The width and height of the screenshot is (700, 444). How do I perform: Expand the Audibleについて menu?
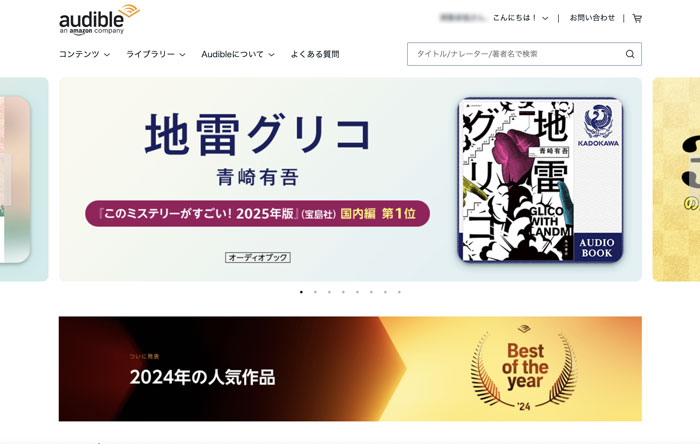point(238,54)
